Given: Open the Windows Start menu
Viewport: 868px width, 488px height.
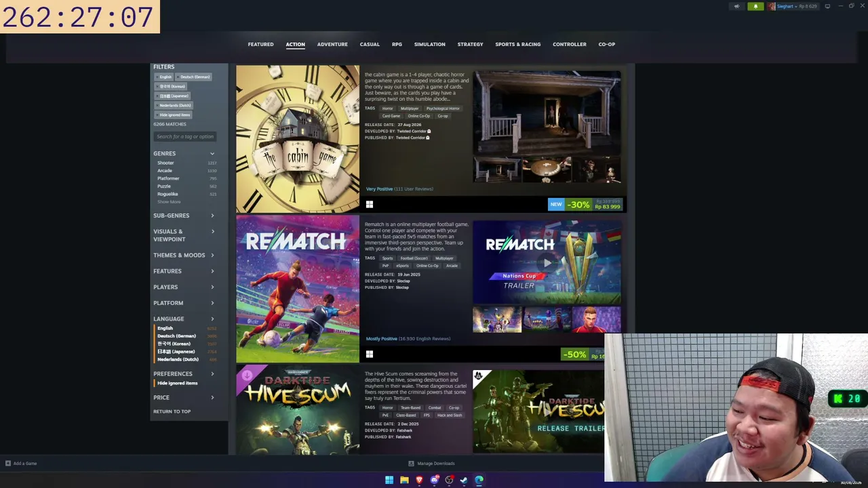Looking at the screenshot, I should click(x=389, y=480).
